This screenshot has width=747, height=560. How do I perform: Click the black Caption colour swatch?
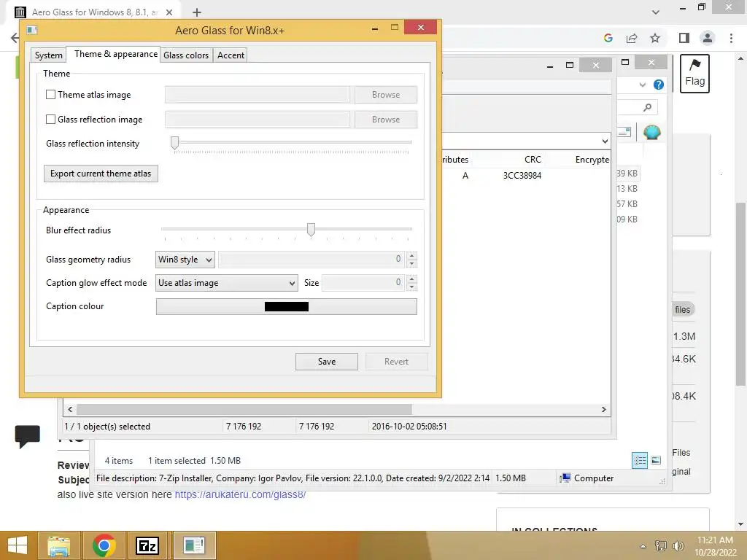pyautogui.click(x=286, y=307)
